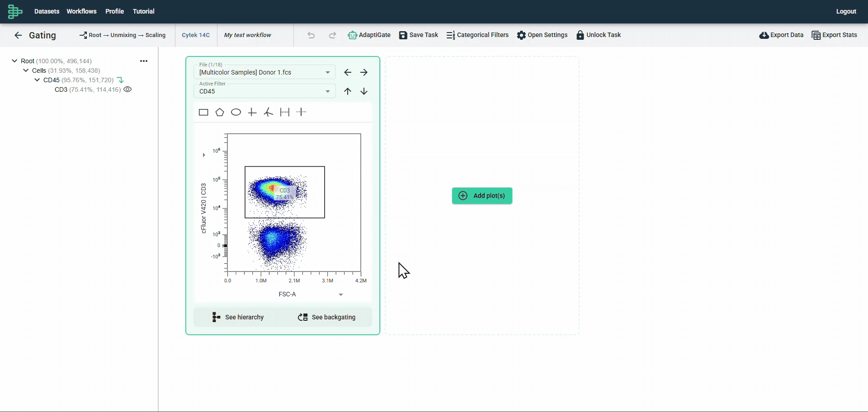Open Root → Unmixing → Scaling path
The height and width of the screenshot is (412, 868).
tap(123, 35)
